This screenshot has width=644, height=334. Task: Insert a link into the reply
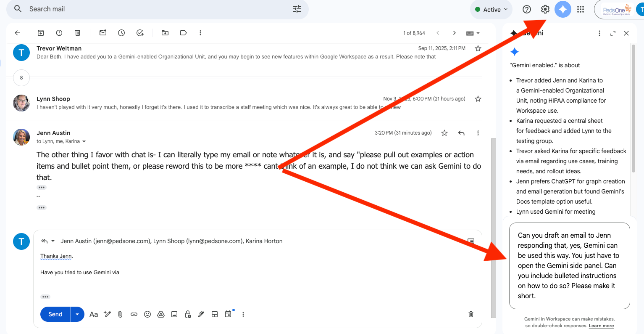(134, 314)
